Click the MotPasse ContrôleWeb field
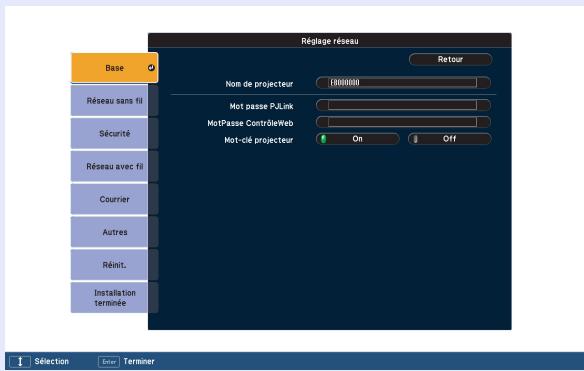The width and height of the screenshot is (584, 371). click(x=403, y=122)
